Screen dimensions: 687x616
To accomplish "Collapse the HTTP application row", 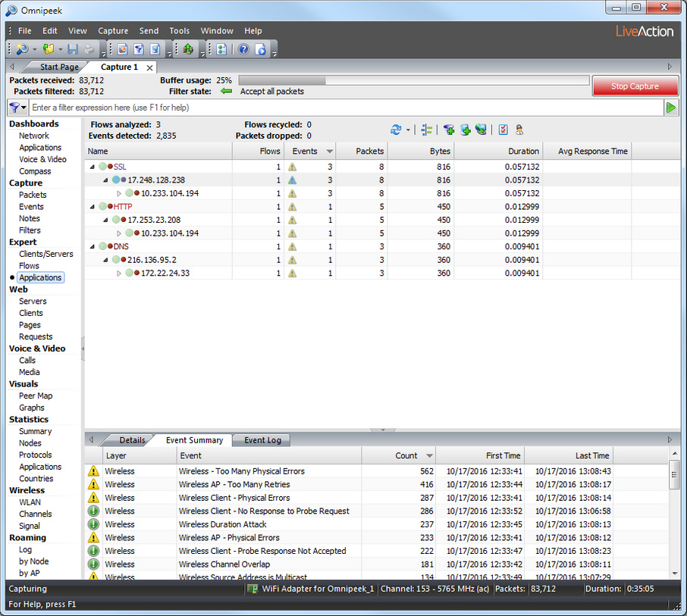I will pos(92,207).
